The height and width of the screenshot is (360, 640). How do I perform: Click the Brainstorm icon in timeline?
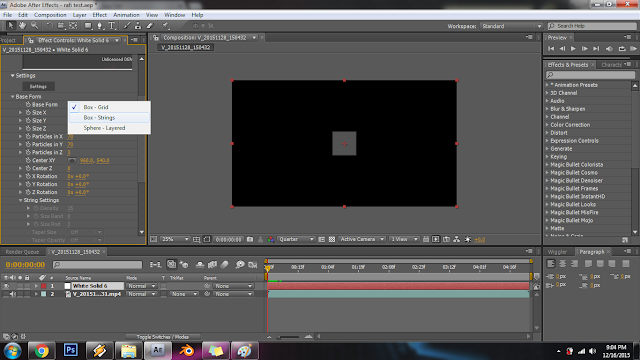240,264
